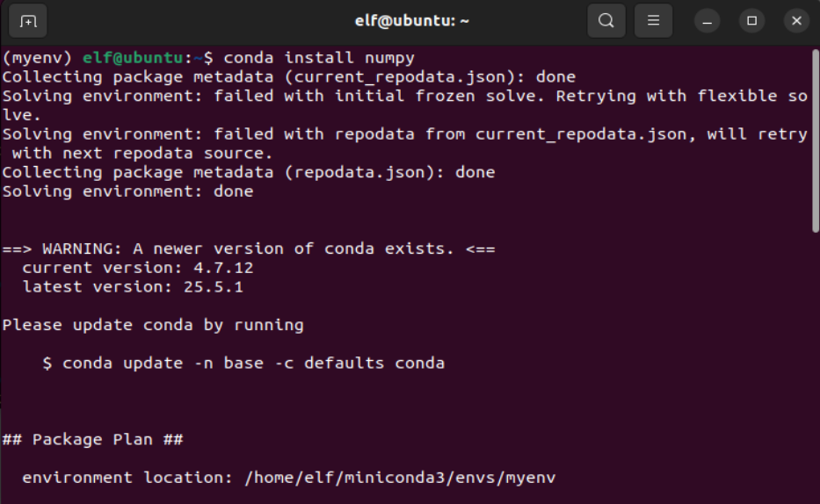This screenshot has width=820, height=504.
Task: Click the 'current version: 4.7.12' line
Action: click(137, 268)
